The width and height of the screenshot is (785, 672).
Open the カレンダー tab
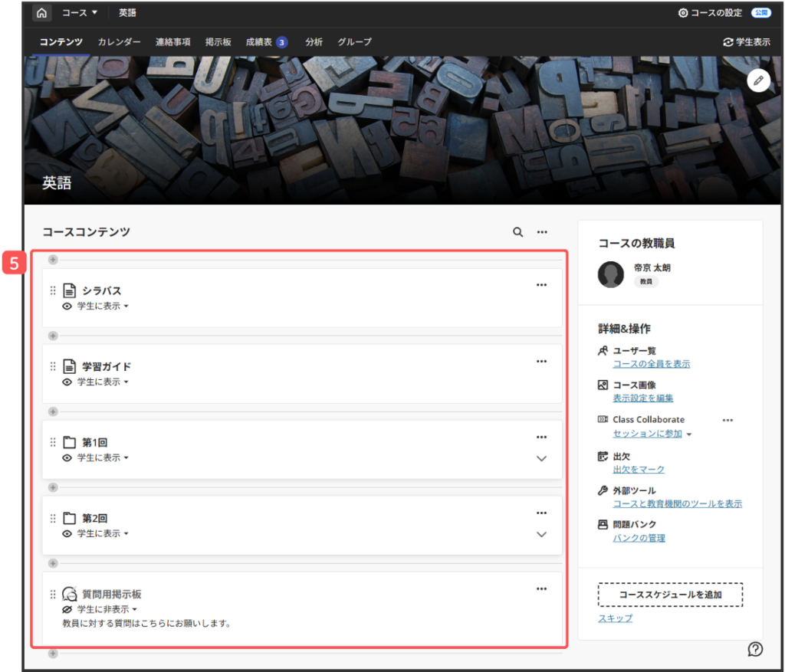(119, 42)
